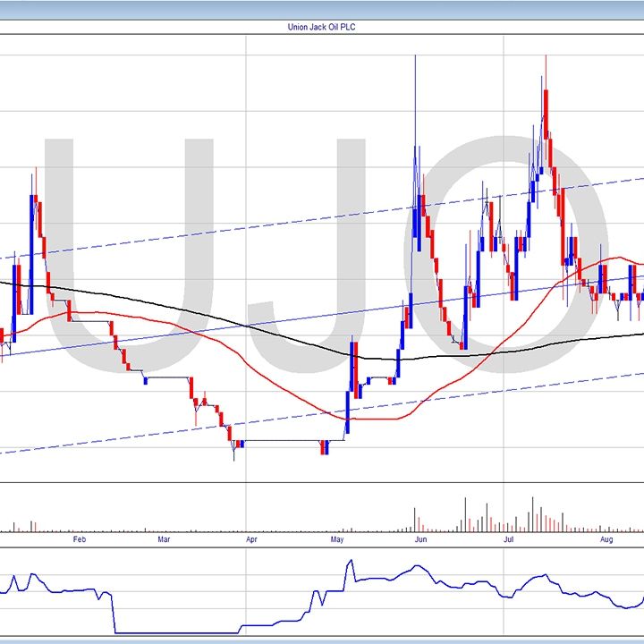
Task: Click the May month axis label
Action: coord(336,539)
